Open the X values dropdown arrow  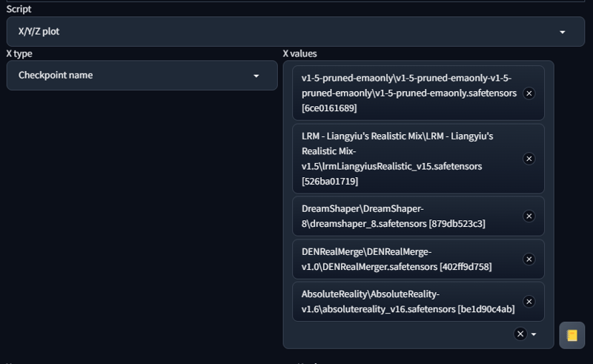pyautogui.click(x=534, y=334)
